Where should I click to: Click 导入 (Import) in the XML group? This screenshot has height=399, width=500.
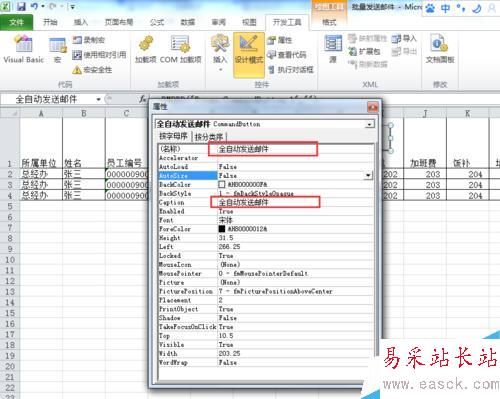pyautogui.click(x=404, y=39)
